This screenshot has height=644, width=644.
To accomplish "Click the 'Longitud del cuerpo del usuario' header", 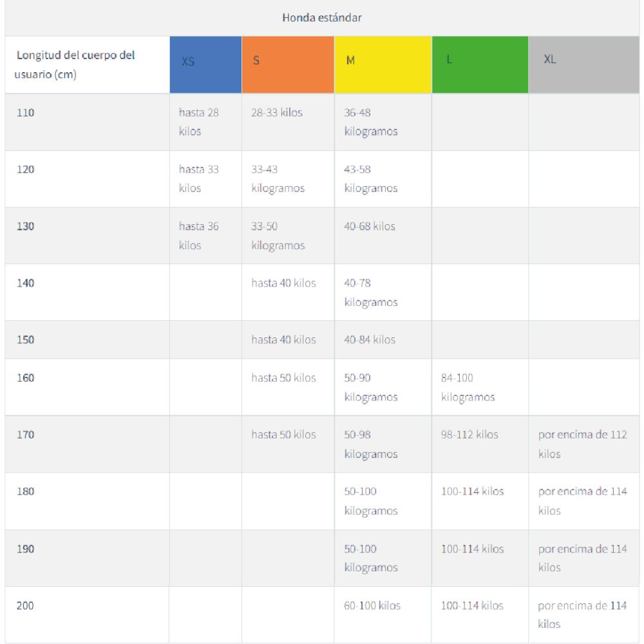I will point(76,64).
